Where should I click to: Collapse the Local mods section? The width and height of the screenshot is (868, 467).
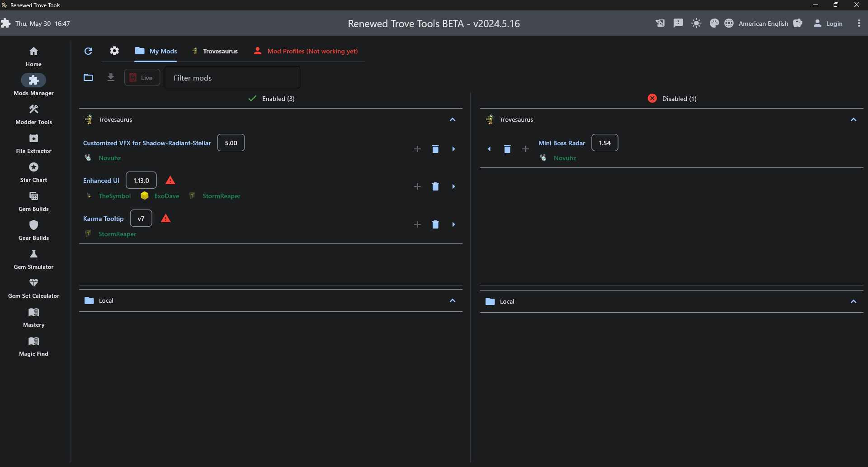[453, 300]
